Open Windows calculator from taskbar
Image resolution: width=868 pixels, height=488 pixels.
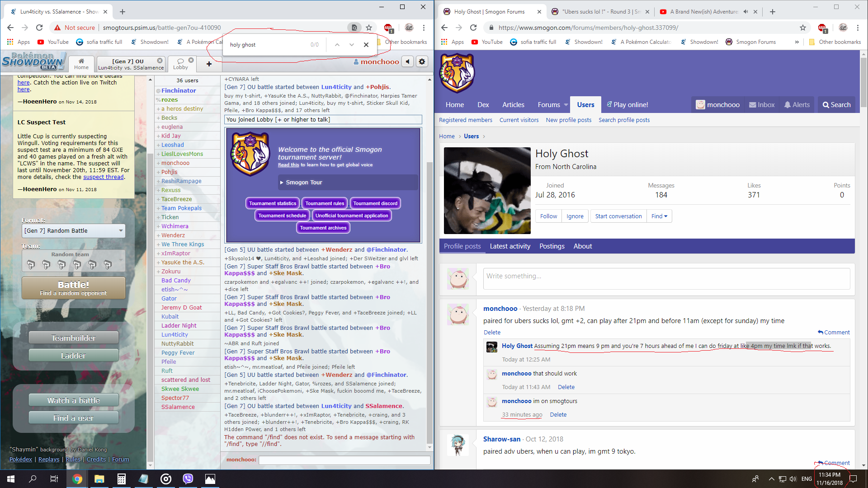coord(121,479)
